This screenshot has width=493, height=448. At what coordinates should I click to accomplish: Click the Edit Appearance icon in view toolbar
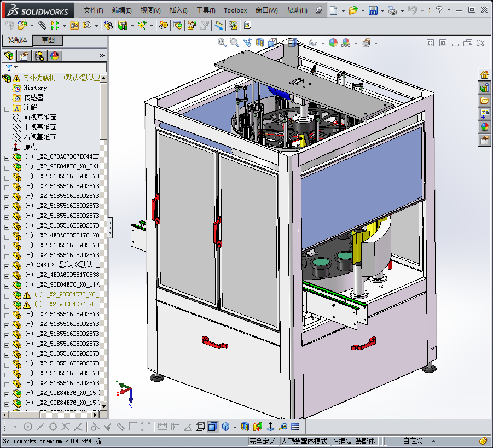click(x=333, y=43)
